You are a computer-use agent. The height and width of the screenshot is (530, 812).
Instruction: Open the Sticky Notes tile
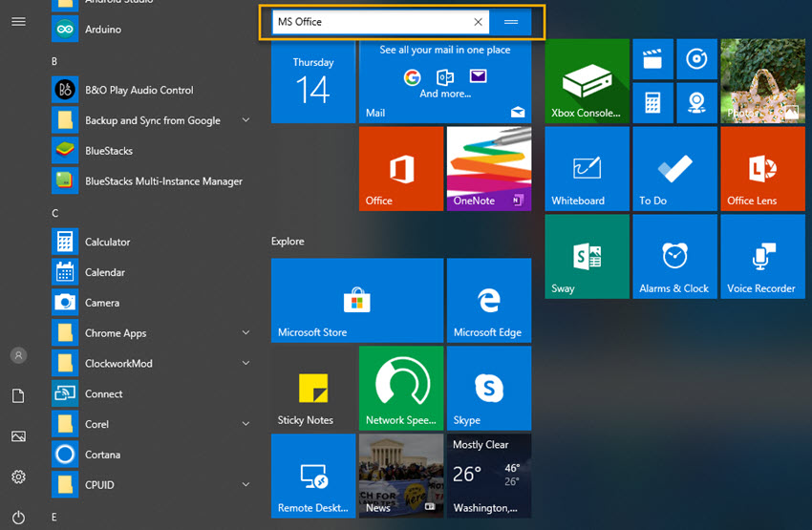(x=313, y=388)
